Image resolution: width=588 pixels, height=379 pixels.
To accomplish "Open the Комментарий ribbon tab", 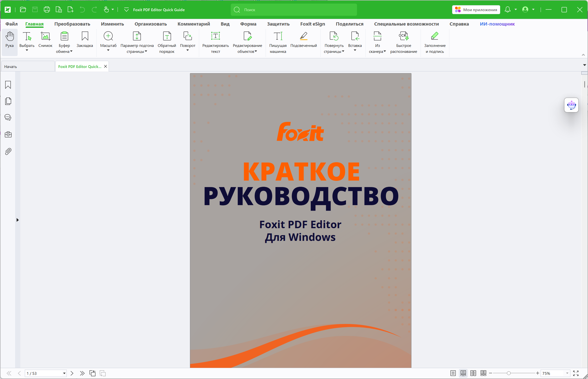I will coord(193,24).
